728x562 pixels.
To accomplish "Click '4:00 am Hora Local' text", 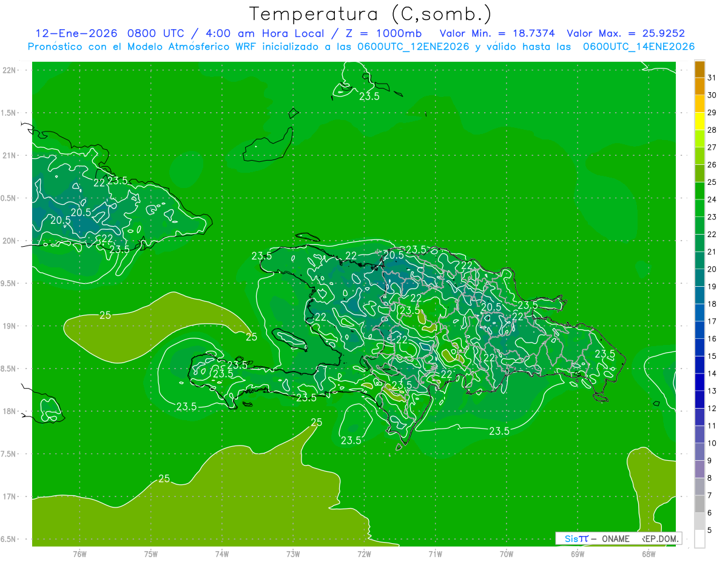I will click(x=265, y=33).
